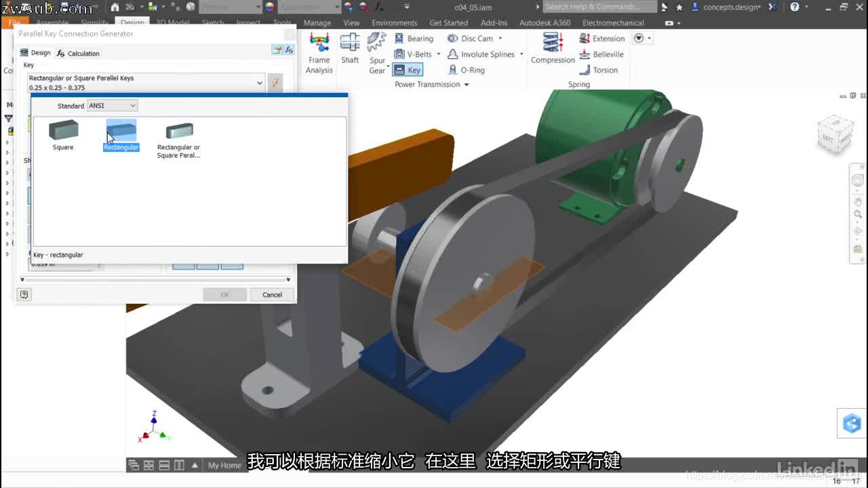Open the Spur Gear generator
The height and width of the screenshot is (488, 868).
[x=377, y=53]
